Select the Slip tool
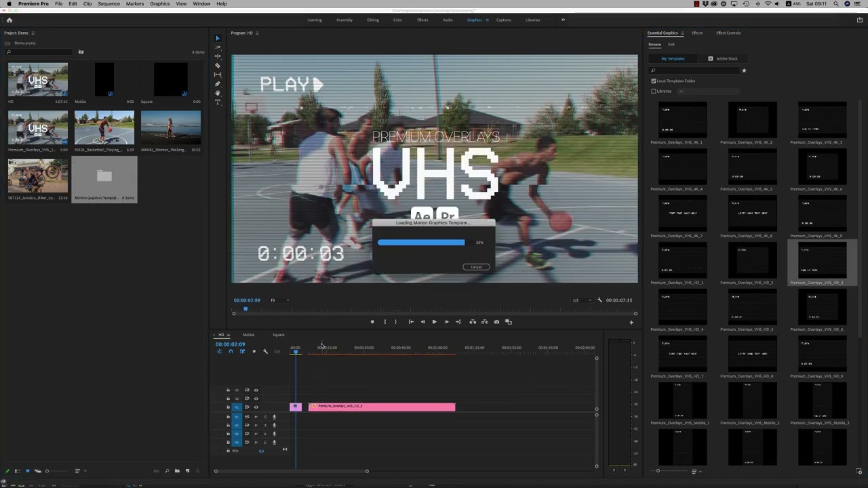This screenshot has width=868, height=488. tap(218, 75)
